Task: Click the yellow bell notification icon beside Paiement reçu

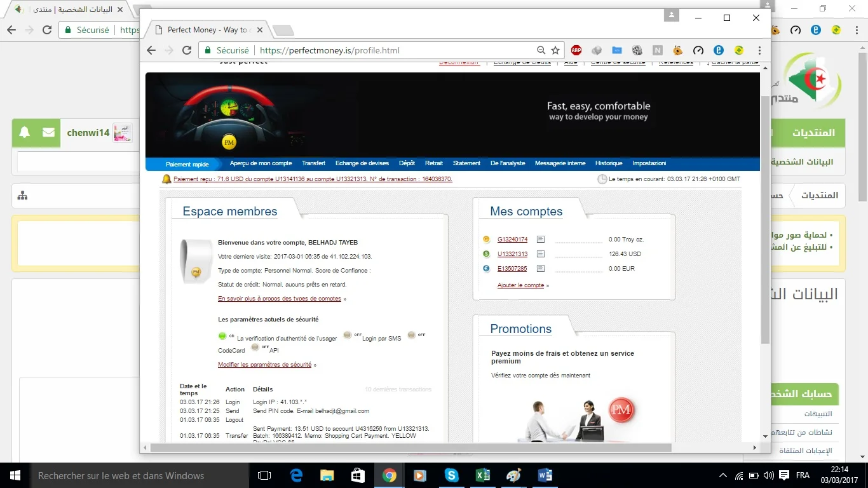Action: point(166,179)
